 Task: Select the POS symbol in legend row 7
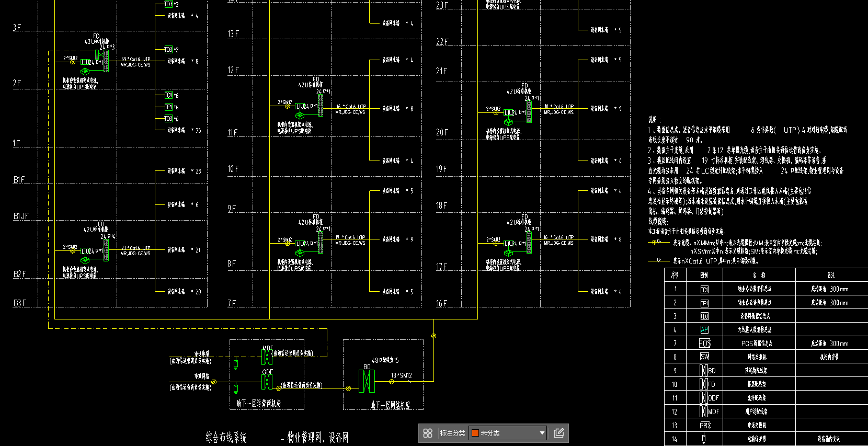[x=705, y=344]
